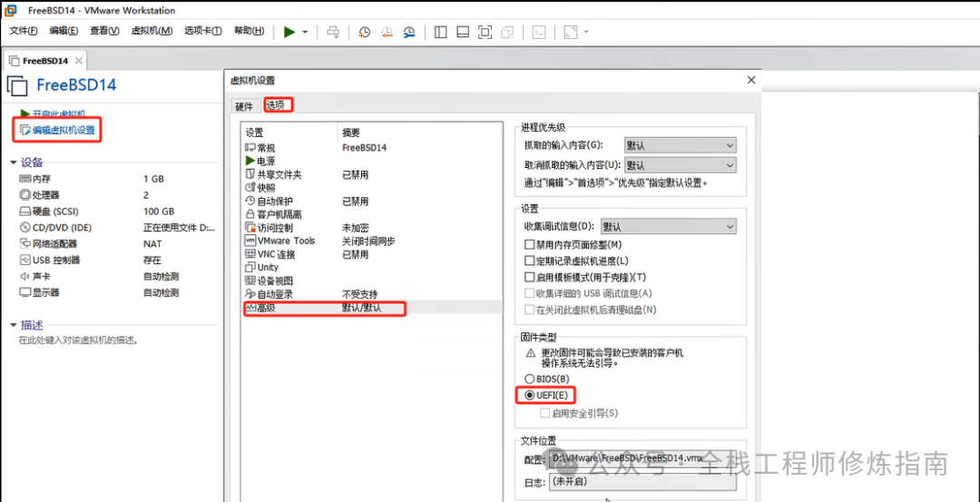Click the send Ctrl+Alt+Del toolbar icon

334,33
